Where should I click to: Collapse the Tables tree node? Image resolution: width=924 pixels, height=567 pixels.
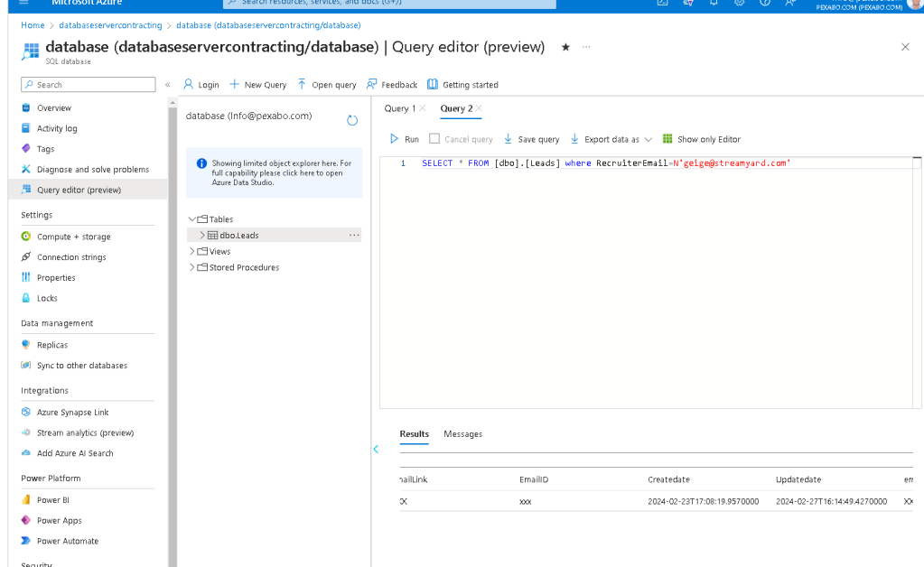(x=192, y=219)
